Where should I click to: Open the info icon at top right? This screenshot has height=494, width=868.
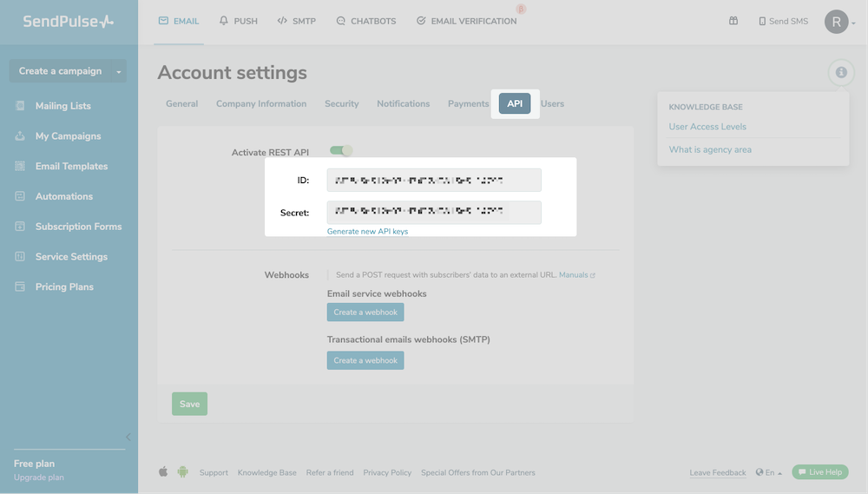(840, 73)
